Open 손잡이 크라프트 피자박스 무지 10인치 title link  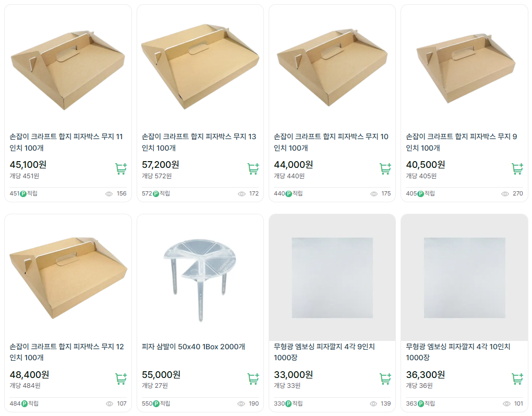pos(331,142)
